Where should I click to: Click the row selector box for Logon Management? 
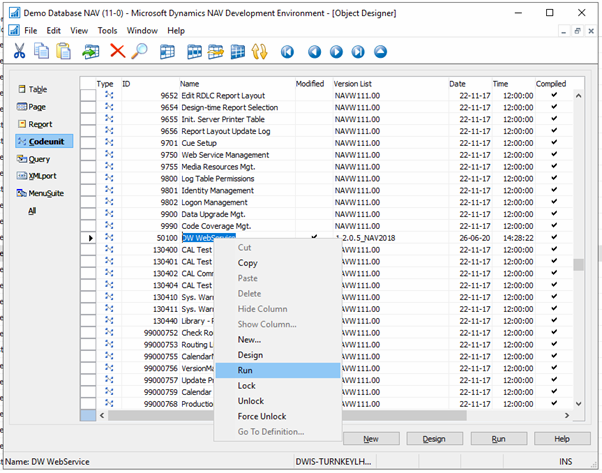point(88,202)
